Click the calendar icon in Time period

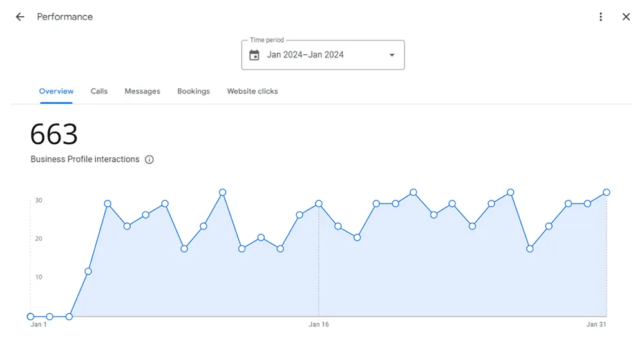(x=254, y=55)
